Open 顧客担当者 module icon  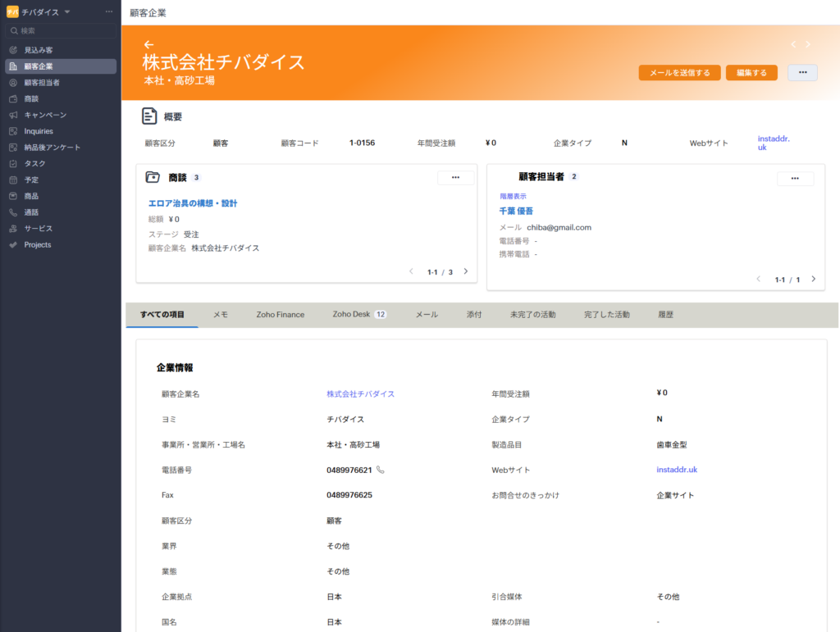(x=13, y=83)
